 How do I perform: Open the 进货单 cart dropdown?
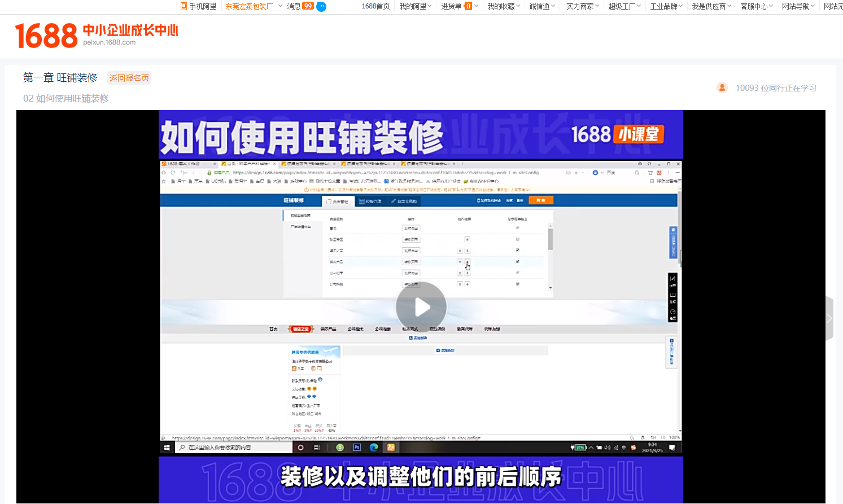pos(460,6)
